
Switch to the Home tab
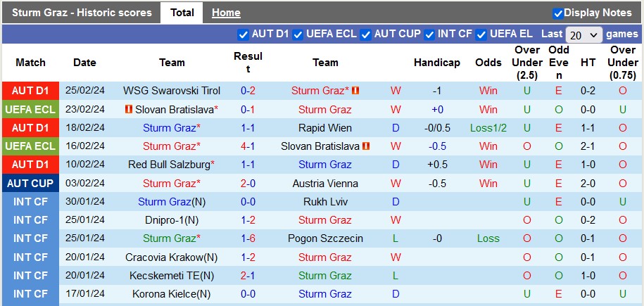[226, 13]
